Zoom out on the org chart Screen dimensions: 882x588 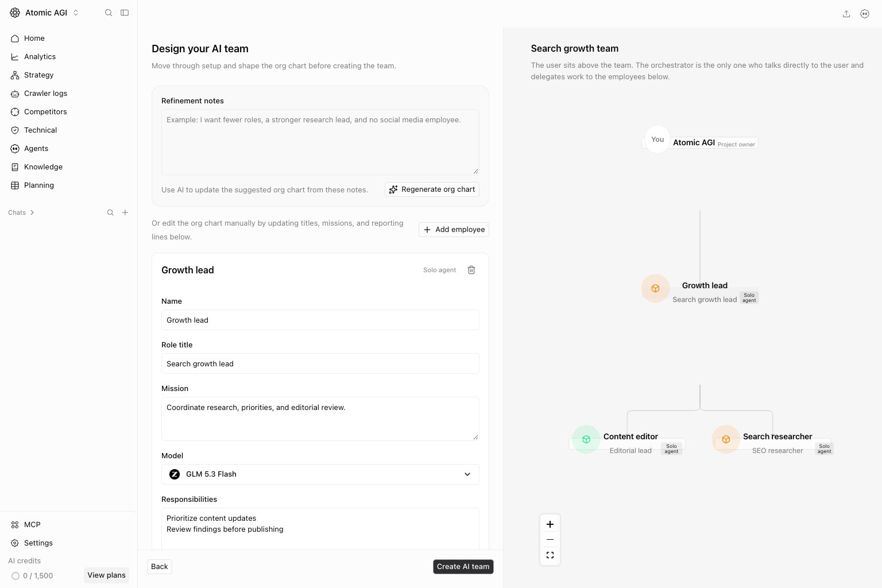(x=550, y=540)
